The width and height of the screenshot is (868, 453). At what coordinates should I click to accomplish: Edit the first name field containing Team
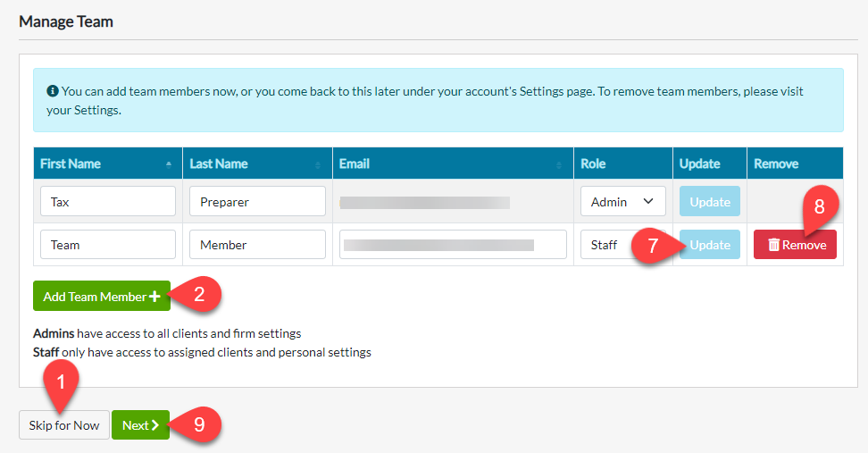[108, 245]
